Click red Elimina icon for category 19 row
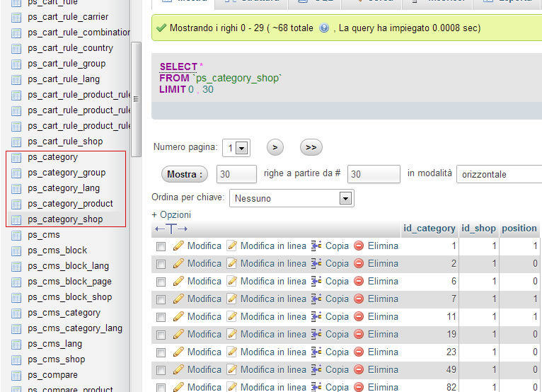542x392 pixels. (x=359, y=334)
